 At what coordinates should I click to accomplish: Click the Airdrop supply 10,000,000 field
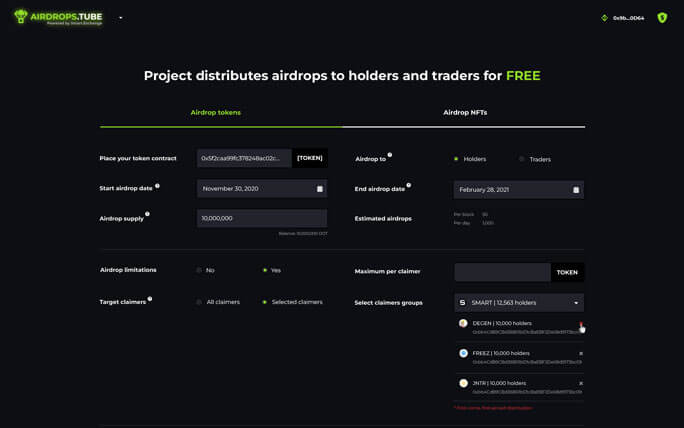(x=262, y=218)
